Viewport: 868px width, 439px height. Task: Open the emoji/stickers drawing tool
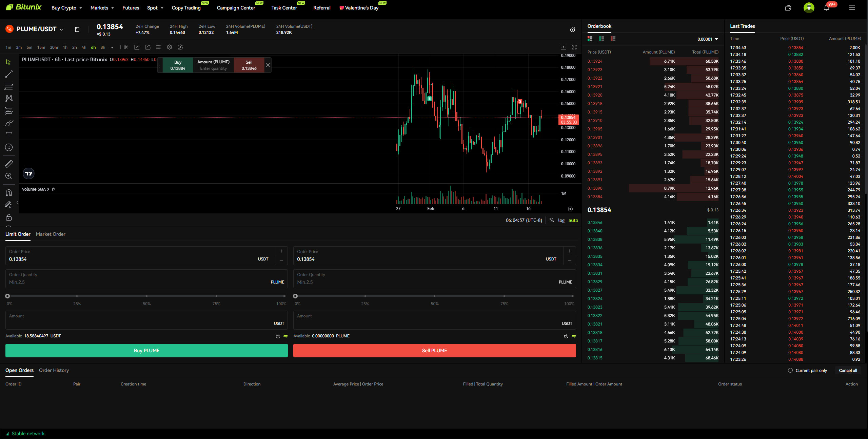point(8,147)
